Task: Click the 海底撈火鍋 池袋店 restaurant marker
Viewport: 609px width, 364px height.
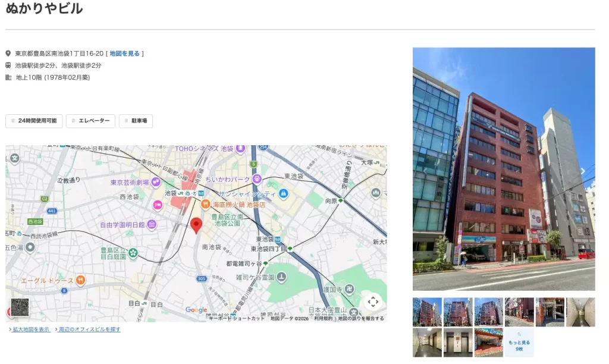Action: coord(205,204)
